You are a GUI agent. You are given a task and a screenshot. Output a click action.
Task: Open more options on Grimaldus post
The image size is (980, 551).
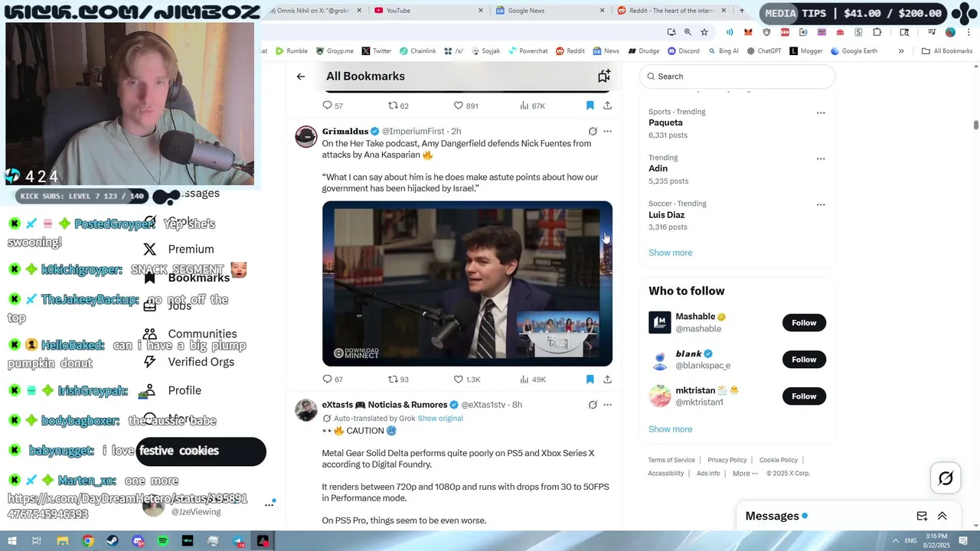click(x=607, y=132)
